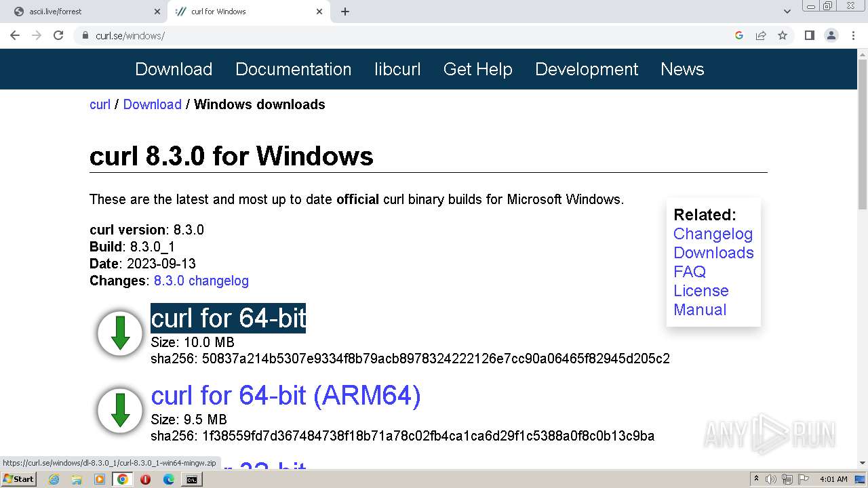The width and height of the screenshot is (868, 488).
Task: Open the libcurl menu item
Action: 397,69
